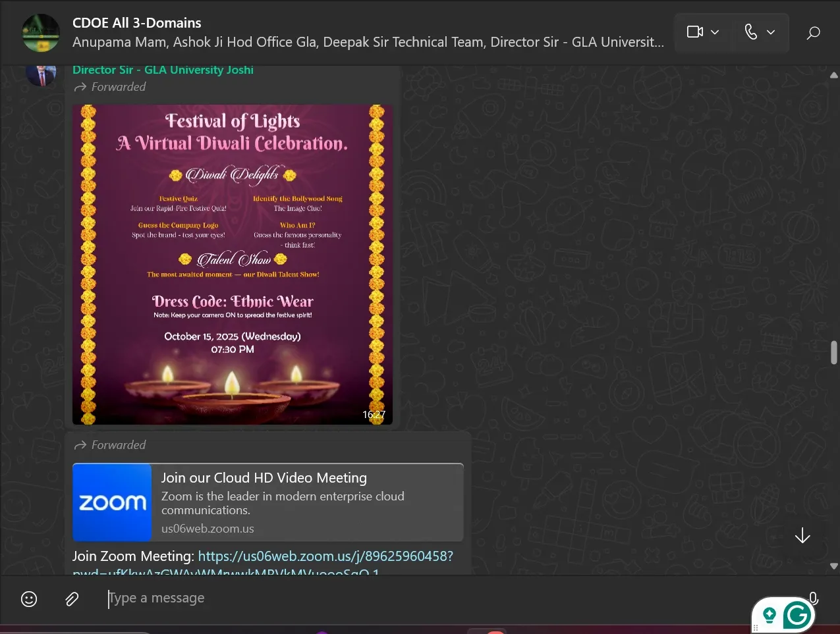Click the paperclip attach icon
The image size is (840, 634).
72,598
